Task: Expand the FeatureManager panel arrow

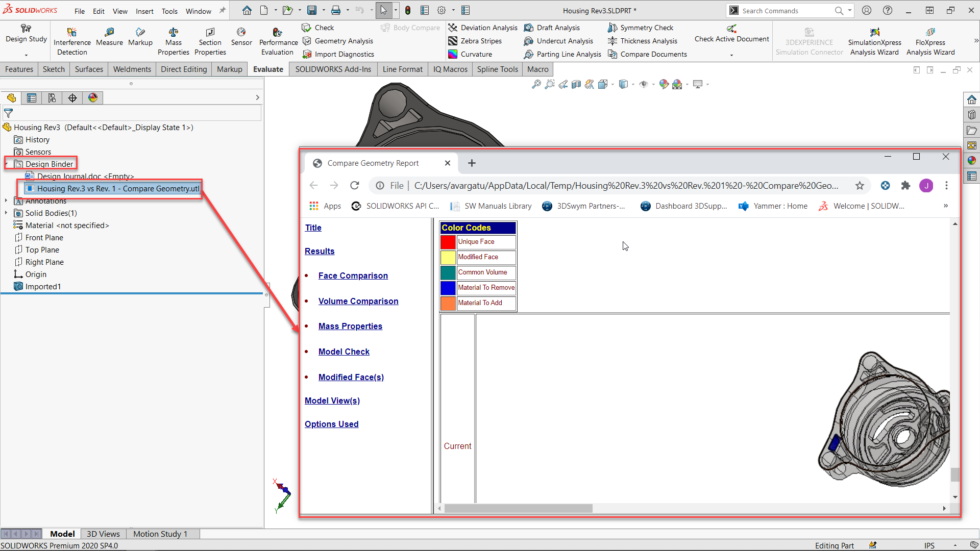Action: [257, 97]
